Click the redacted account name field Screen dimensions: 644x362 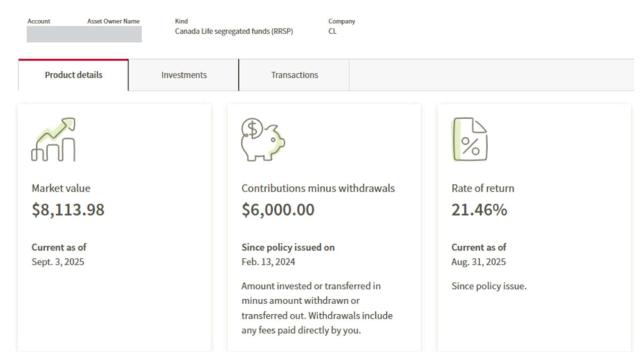[x=84, y=34]
